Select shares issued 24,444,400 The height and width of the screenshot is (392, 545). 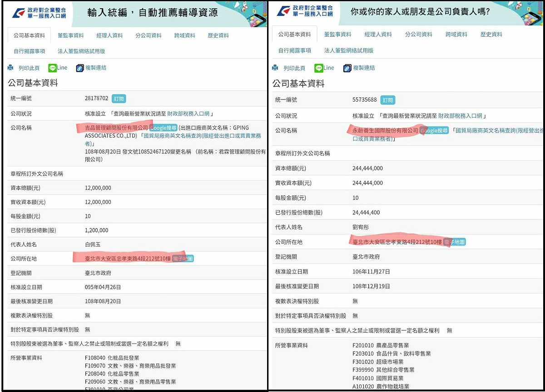(x=366, y=212)
